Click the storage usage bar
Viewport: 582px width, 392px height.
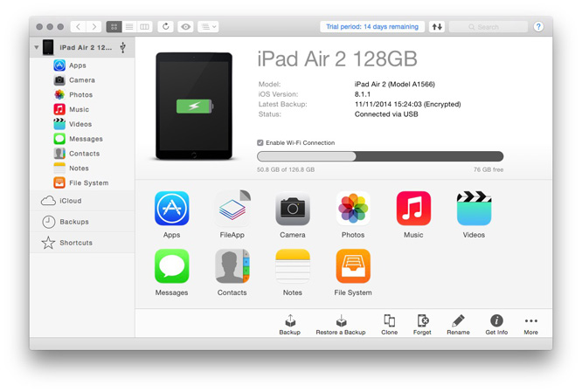[380, 157]
